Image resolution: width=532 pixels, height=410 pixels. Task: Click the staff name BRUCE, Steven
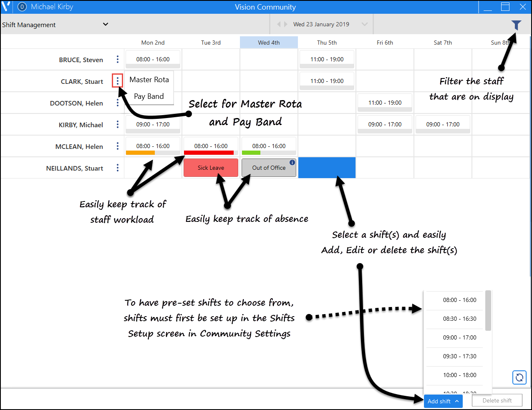(81, 60)
